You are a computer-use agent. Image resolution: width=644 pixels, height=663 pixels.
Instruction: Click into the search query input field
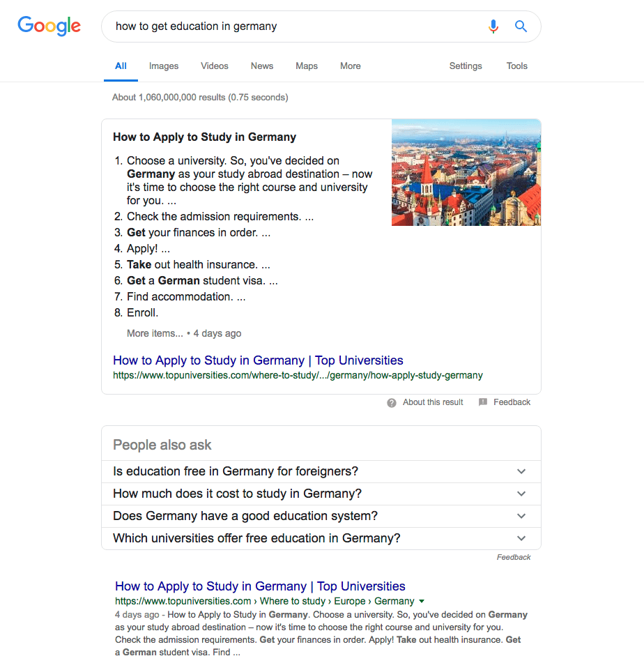pos(296,26)
